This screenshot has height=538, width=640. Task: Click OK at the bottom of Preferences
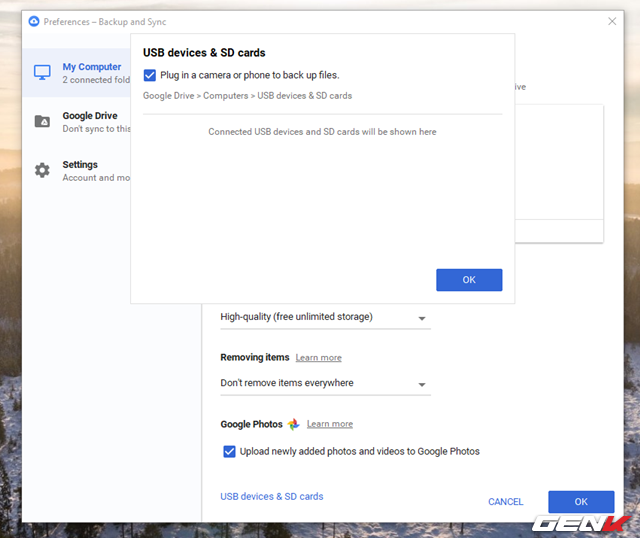point(581,502)
